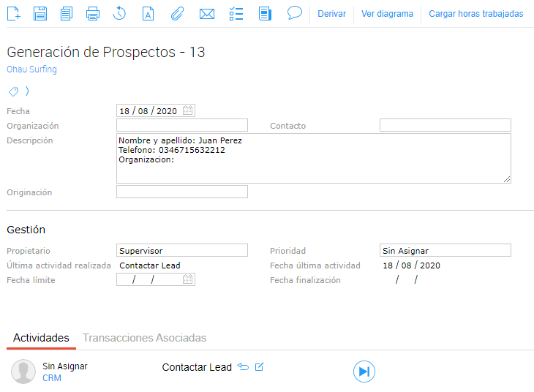Viewport: 534px width, 392px height.
Task: Open the history clock icon
Action: pos(119,13)
